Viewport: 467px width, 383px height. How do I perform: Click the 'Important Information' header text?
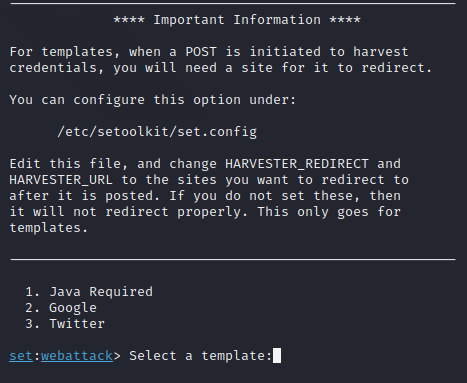(x=237, y=20)
